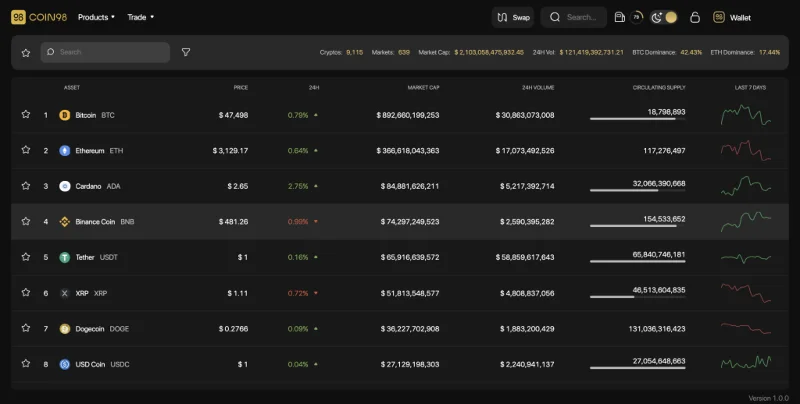
Task: Click the Swap button
Action: pos(513,17)
